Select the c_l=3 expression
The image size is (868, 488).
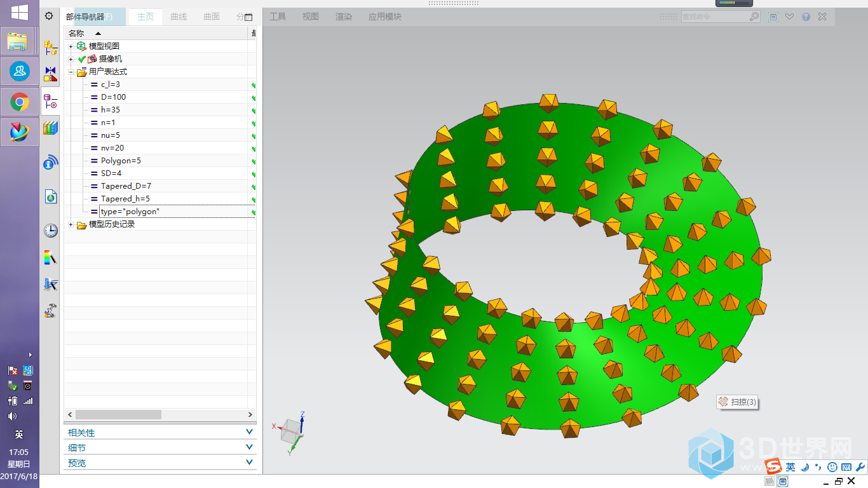click(111, 85)
